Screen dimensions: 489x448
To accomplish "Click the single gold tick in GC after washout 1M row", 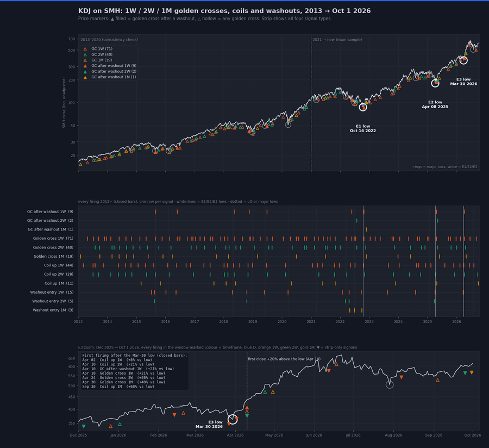I will tap(366, 229).
